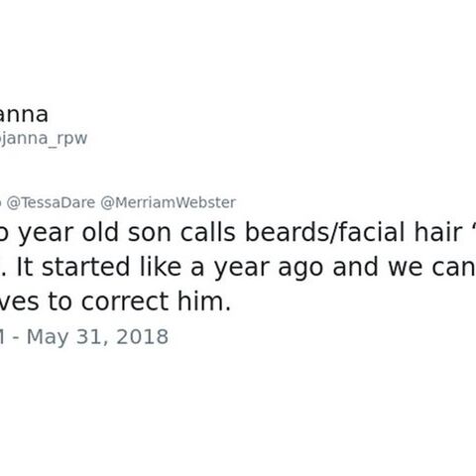Click the word "May" in the date
This screenshot has height=476, width=476.
coord(48,337)
